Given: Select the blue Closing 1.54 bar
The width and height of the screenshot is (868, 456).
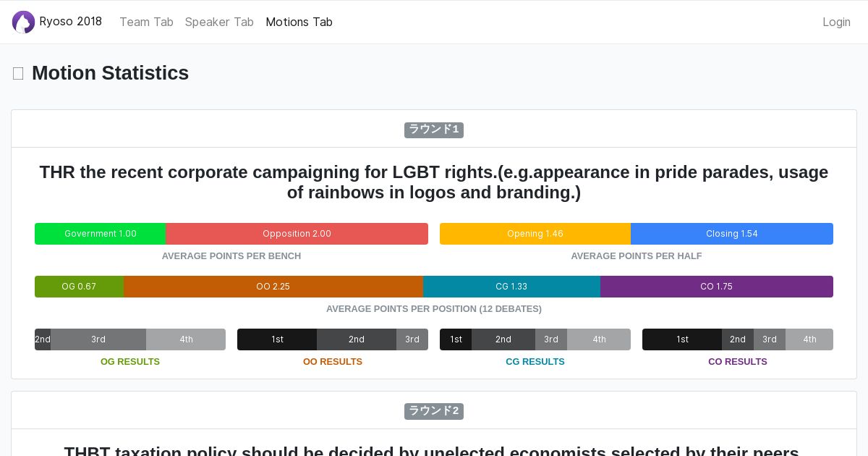Looking at the screenshot, I should tap(731, 234).
